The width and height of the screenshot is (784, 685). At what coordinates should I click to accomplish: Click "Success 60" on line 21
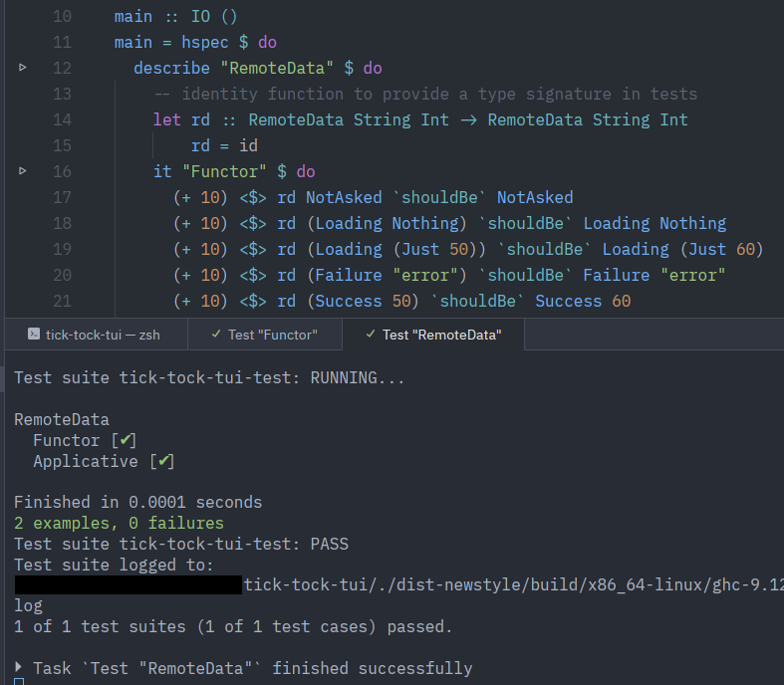pyautogui.click(x=583, y=302)
